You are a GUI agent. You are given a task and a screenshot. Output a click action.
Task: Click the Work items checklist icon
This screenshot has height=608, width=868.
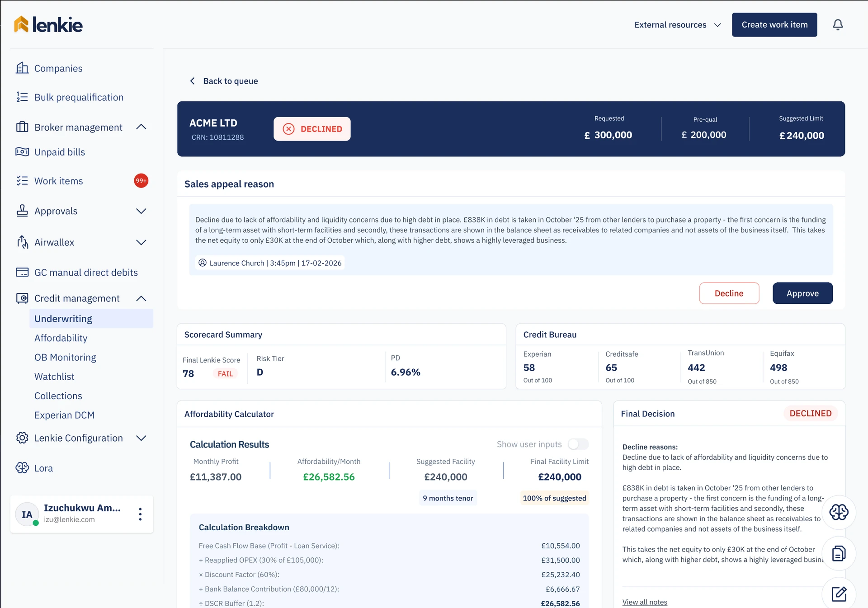pyautogui.click(x=22, y=181)
